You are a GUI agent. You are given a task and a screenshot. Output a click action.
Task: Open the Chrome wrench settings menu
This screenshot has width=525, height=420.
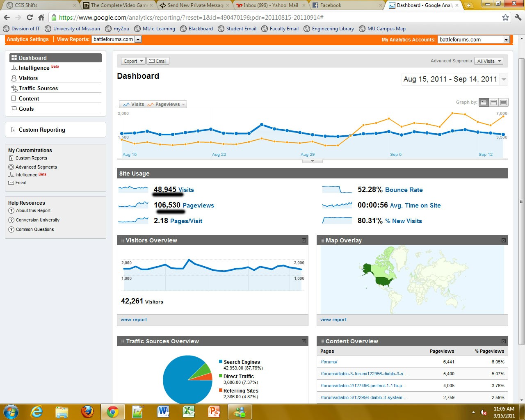tap(518, 17)
